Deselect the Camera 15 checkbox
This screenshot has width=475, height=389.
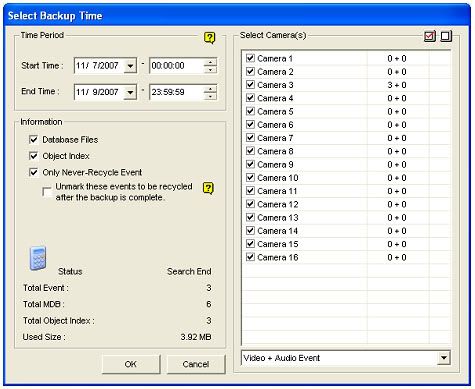[250, 244]
